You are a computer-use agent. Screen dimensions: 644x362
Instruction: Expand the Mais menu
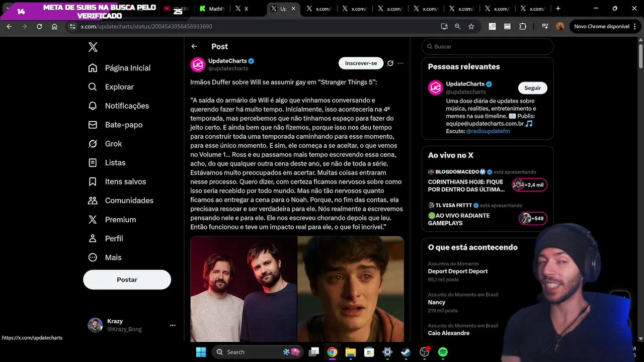pos(106,257)
